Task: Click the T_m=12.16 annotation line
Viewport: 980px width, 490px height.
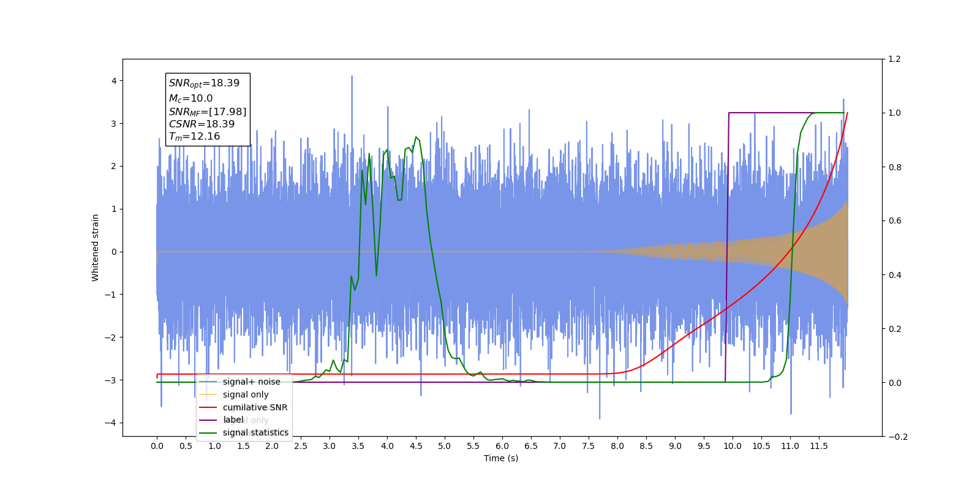Action: [194, 137]
